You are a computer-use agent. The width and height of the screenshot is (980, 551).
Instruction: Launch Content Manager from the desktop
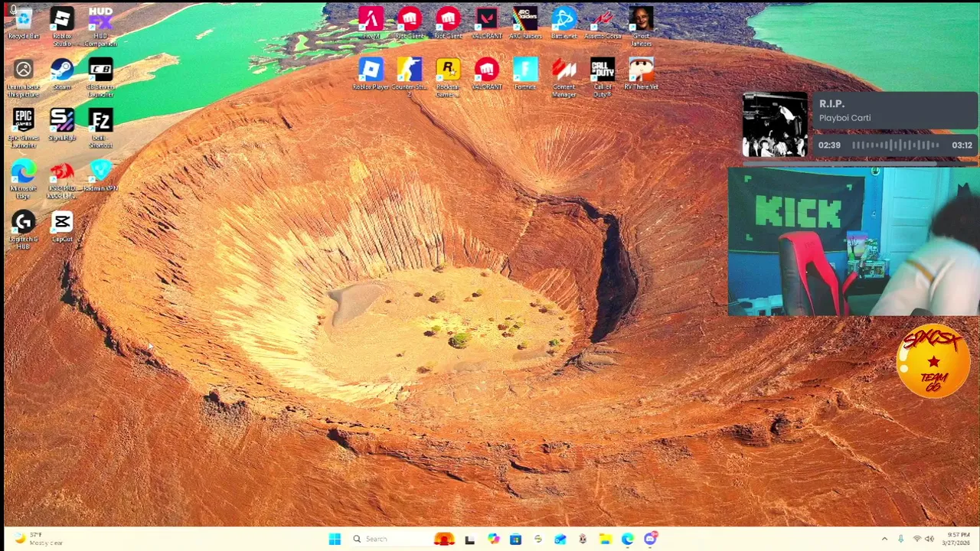[563, 77]
